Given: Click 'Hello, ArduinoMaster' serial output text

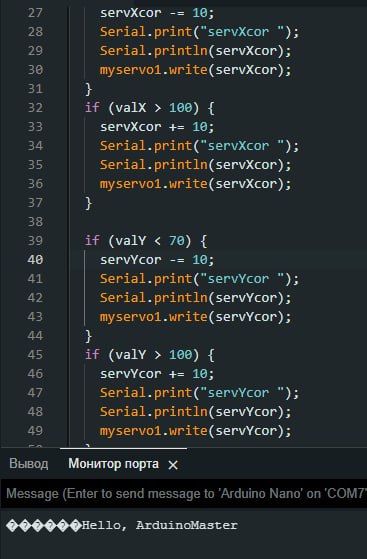Looking at the screenshot, I should [159, 525].
